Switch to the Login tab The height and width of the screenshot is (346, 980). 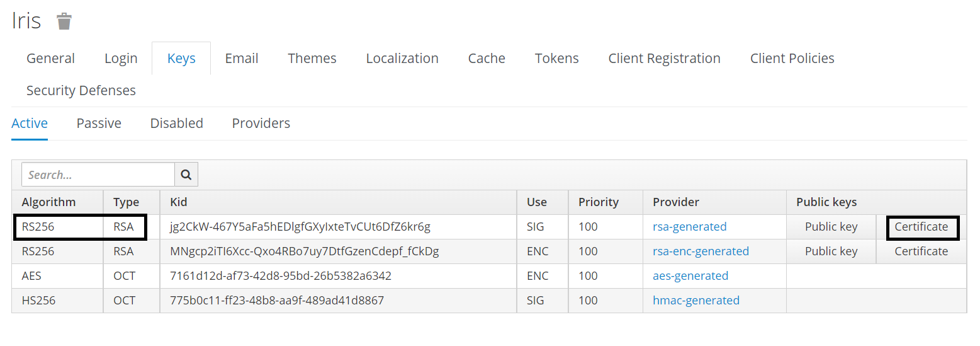121,59
